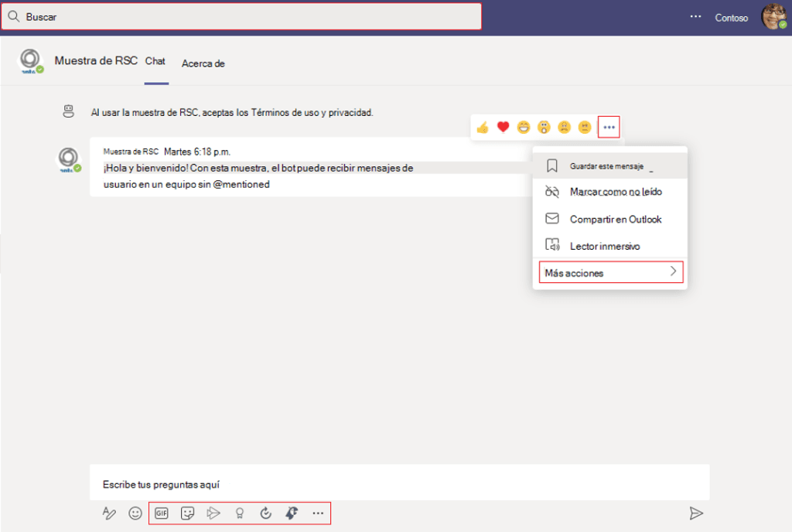Open more messaging extensions ellipsis
The width and height of the screenshot is (792, 532).
pyautogui.click(x=318, y=513)
